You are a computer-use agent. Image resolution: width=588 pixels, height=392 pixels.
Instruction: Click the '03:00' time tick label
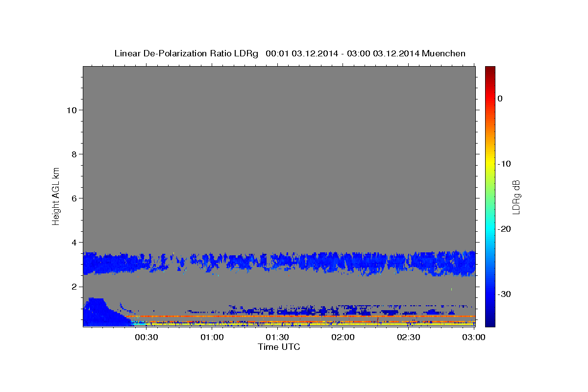[x=473, y=338]
